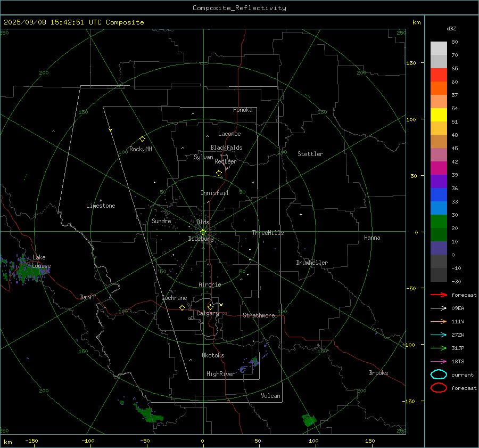This screenshot has height=448, width=479.
Task: Click the white 09EA arrow legend icon
Action: (x=439, y=308)
